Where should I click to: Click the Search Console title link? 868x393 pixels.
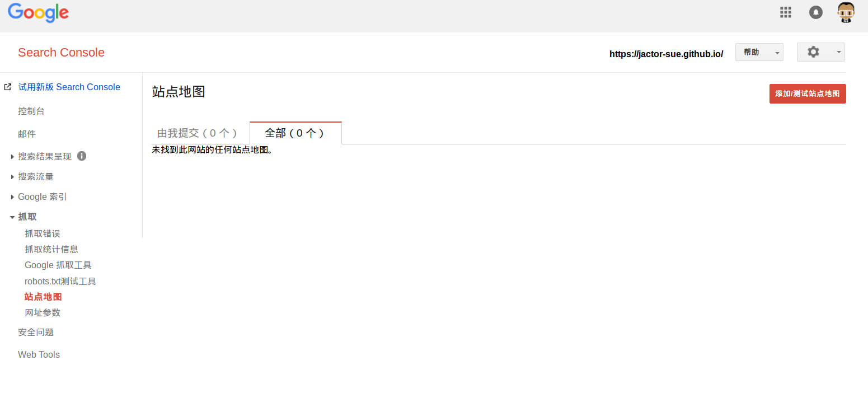pos(61,53)
